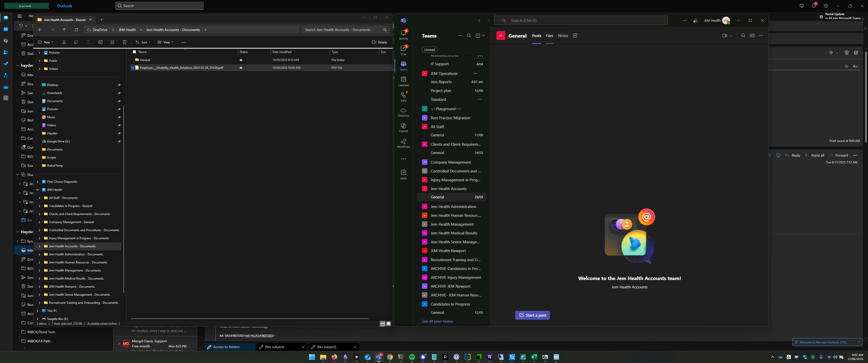
Task: Open Workflows in Teams sidebar
Action: tap(403, 143)
